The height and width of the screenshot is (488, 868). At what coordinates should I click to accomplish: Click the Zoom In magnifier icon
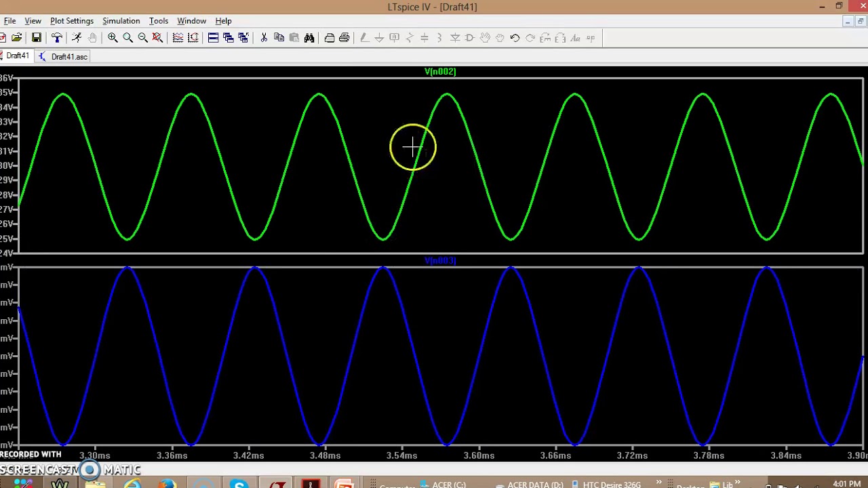click(113, 38)
